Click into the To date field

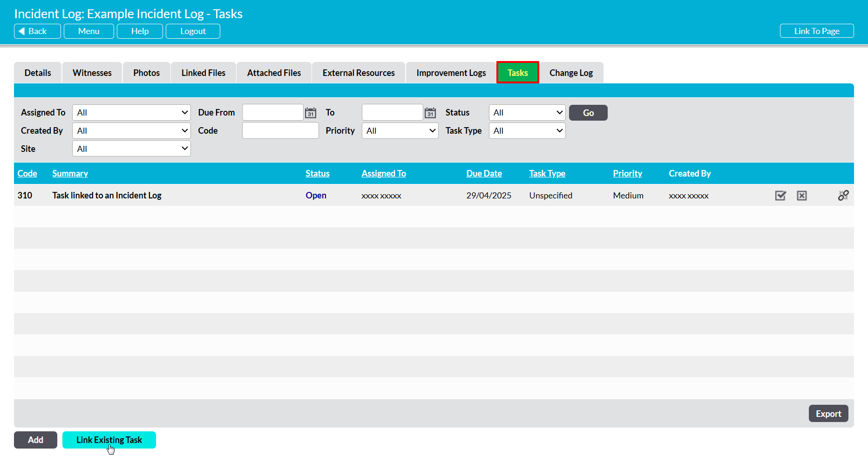click(393, 112)
